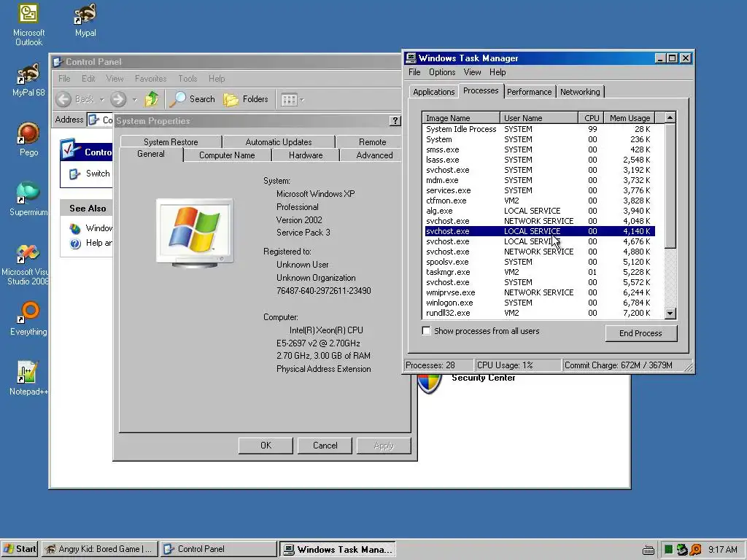Image resolution: width=747 pixels, height=560 pixels.
Task: Click the Up folder icon in Control Panel toolbar
Action: [x=152, y=99]
